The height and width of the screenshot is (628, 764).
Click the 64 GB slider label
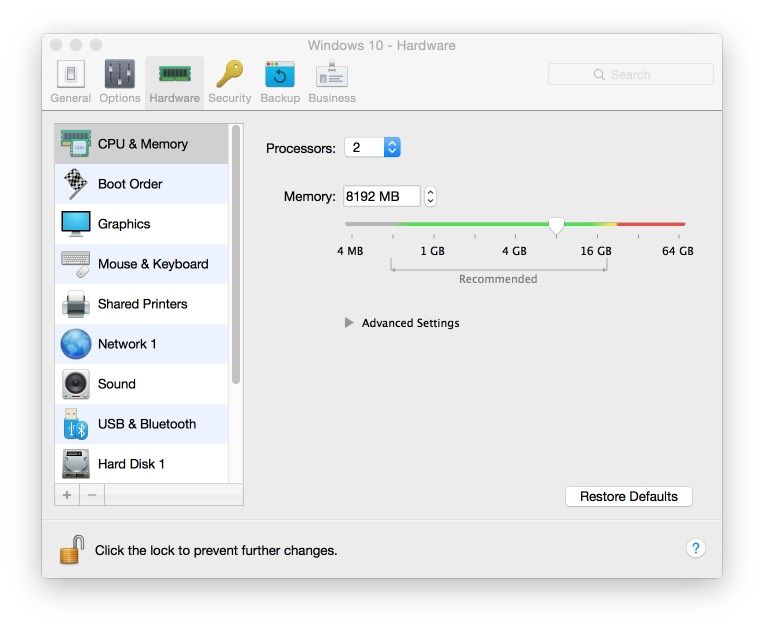678,251
